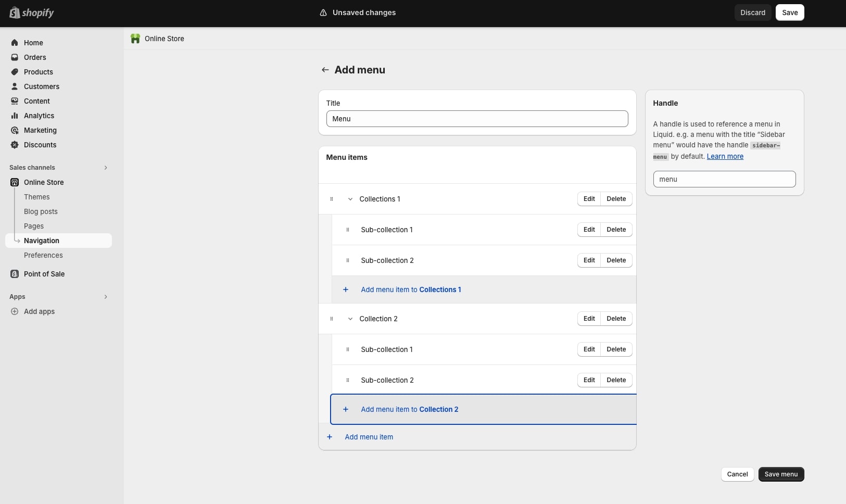The image size is (846, 504).
Task: Edit the Collection 2 item
Action: pyautogui.click(x=589, y=319)
